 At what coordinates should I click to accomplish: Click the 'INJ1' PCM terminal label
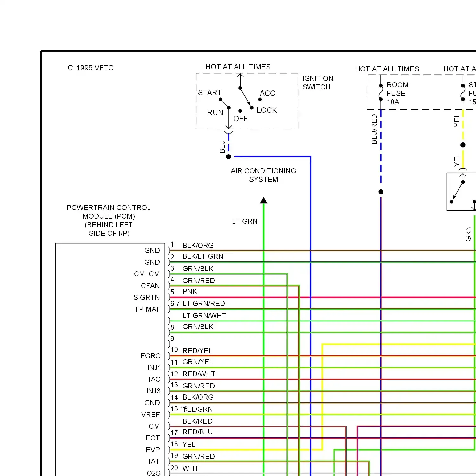click(154, 368)
